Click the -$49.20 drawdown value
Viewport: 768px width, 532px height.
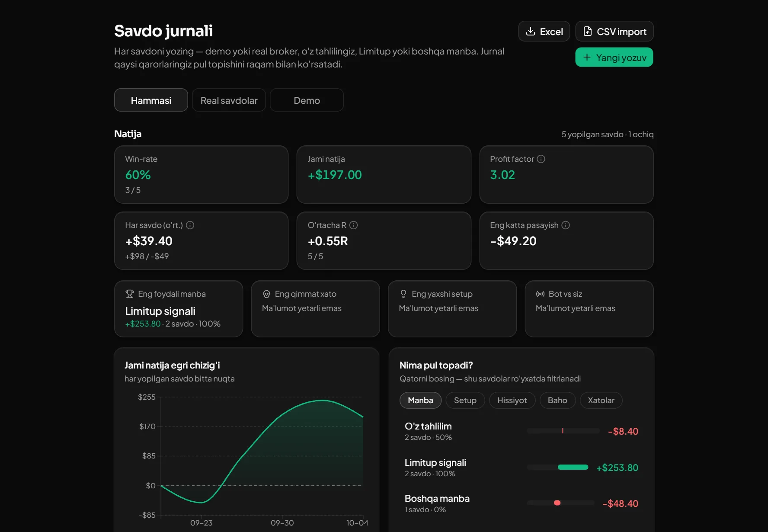(x=513, y=241)
